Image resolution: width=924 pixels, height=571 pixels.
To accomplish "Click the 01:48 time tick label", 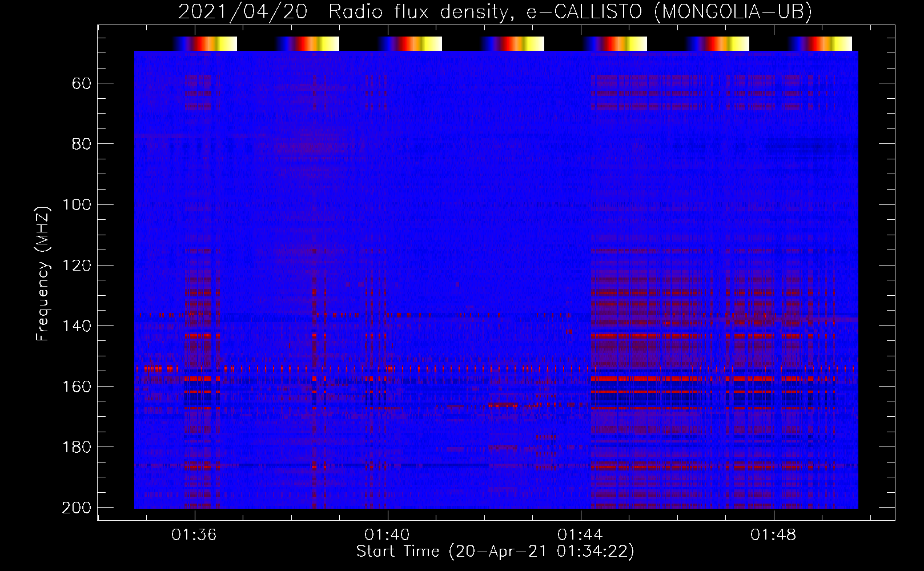I will 773,535.
